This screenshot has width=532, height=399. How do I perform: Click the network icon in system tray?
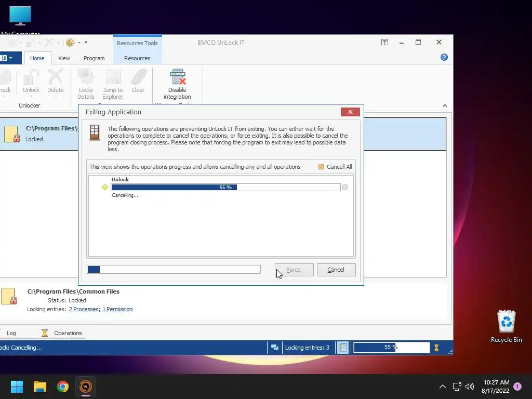(x=457, y=387)
